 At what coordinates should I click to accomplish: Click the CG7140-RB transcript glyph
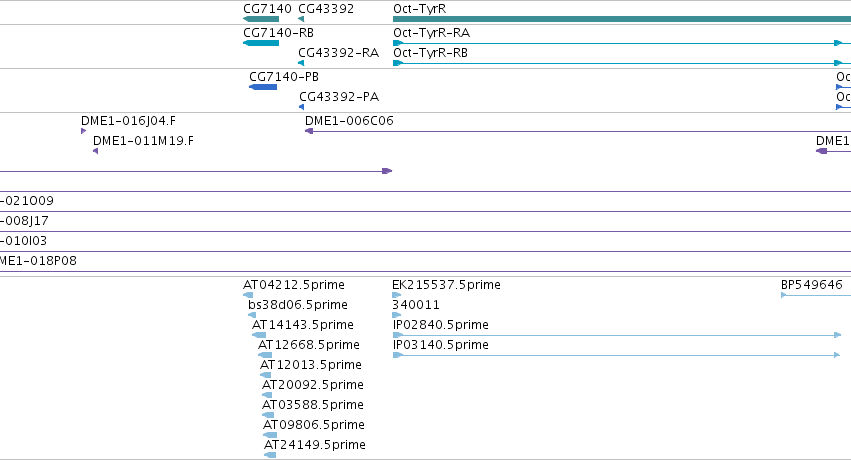[261, 43]
